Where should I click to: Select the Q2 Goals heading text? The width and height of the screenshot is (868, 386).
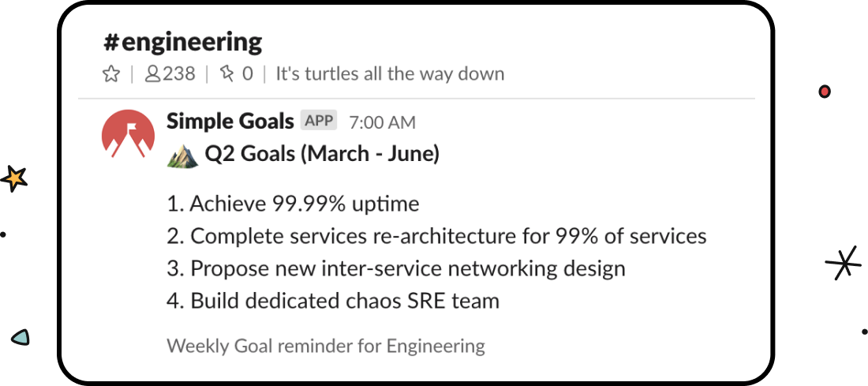[322, 155]
